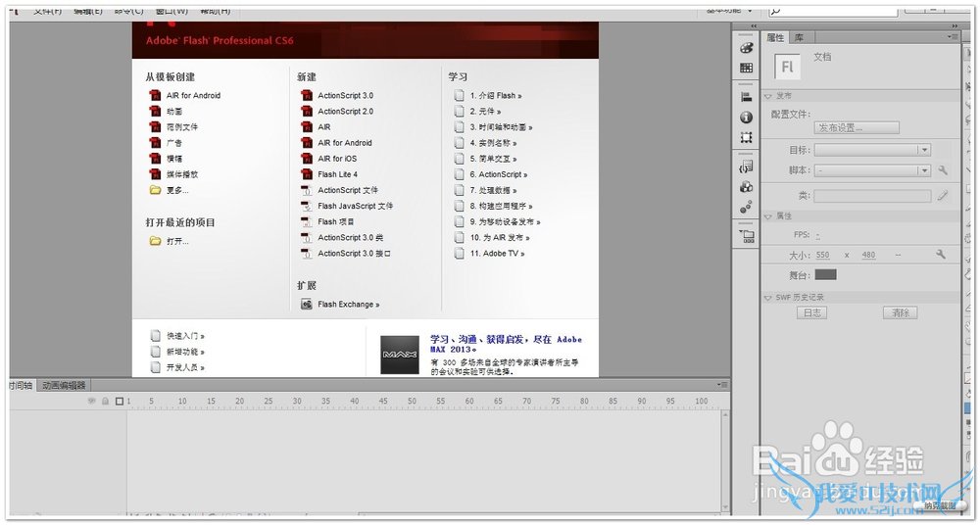
Task: Click frame 25 on the timeline ruler
Action: click(x=269, y=402)
